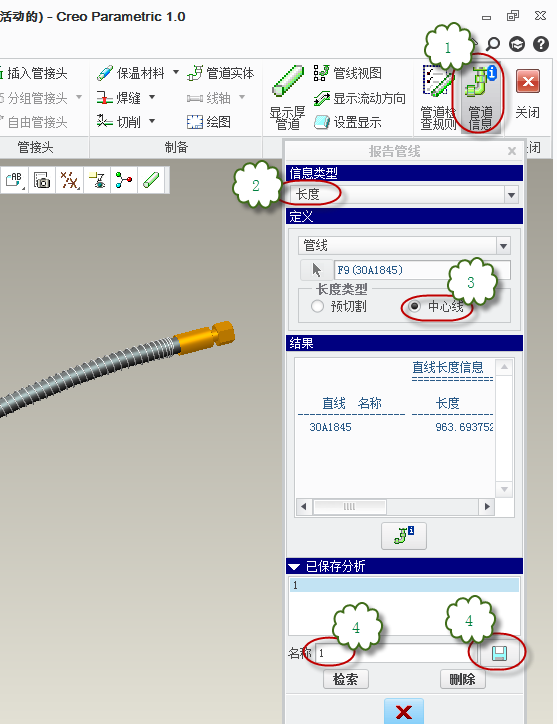Open the learning center cap icon
This screenshot has height=724, width=557.
[x=517, y=44]
